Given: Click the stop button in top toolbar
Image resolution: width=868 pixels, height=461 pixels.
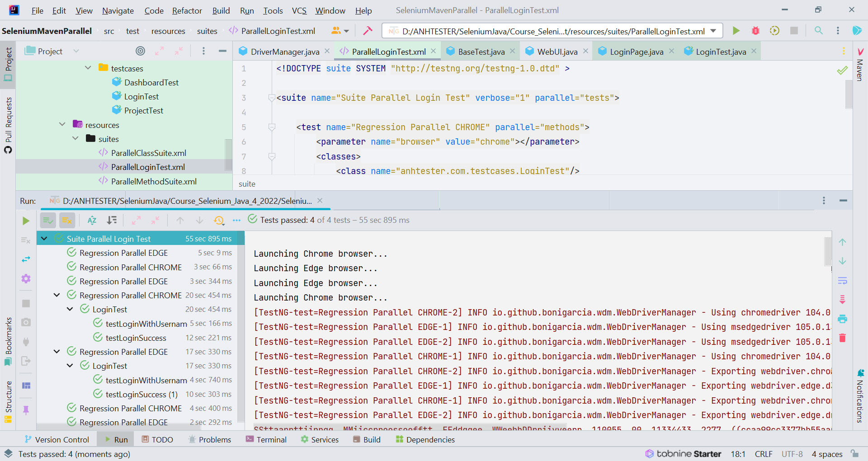Looking at the screenshot, I should point(794,31).
